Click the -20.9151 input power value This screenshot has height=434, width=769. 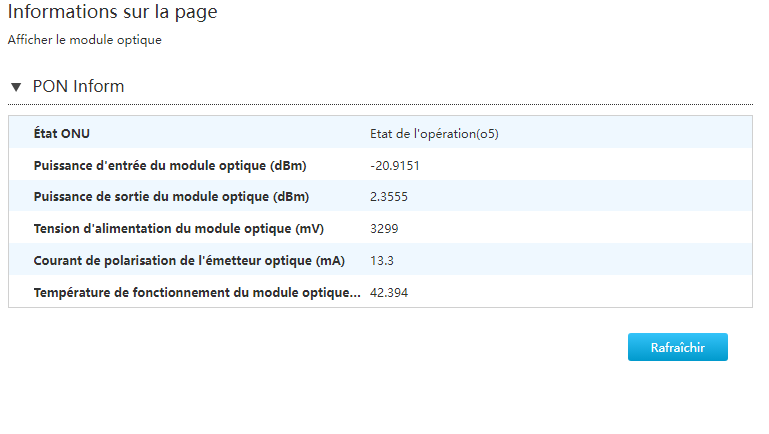click(394, 165)
